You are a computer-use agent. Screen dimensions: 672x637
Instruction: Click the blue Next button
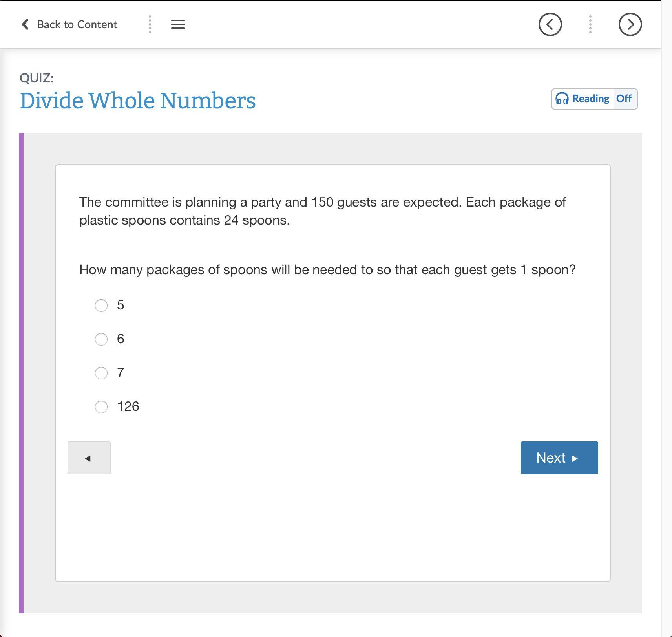[559, 458]
